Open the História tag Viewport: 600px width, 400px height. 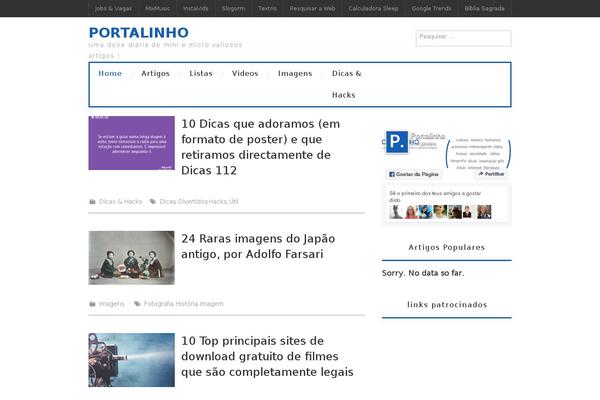point(187,304)
